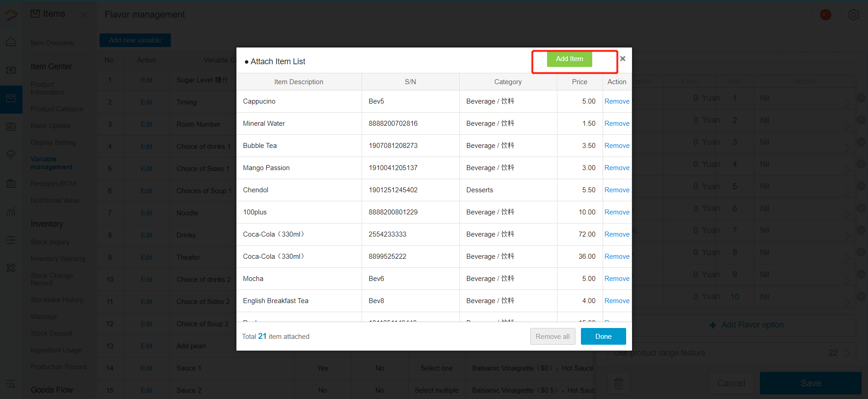Click the Mango Passion item description cell
Screen dimensions: 868x399
[x=299, y=168]
